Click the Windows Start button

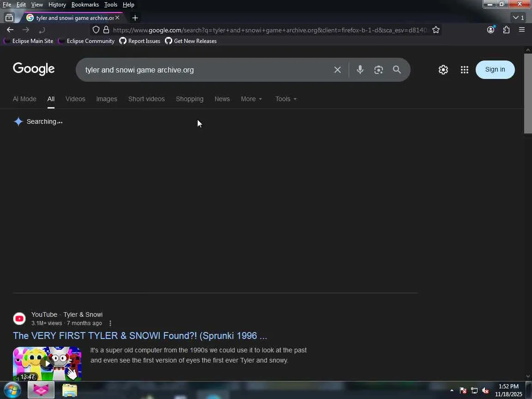[12, 390]
